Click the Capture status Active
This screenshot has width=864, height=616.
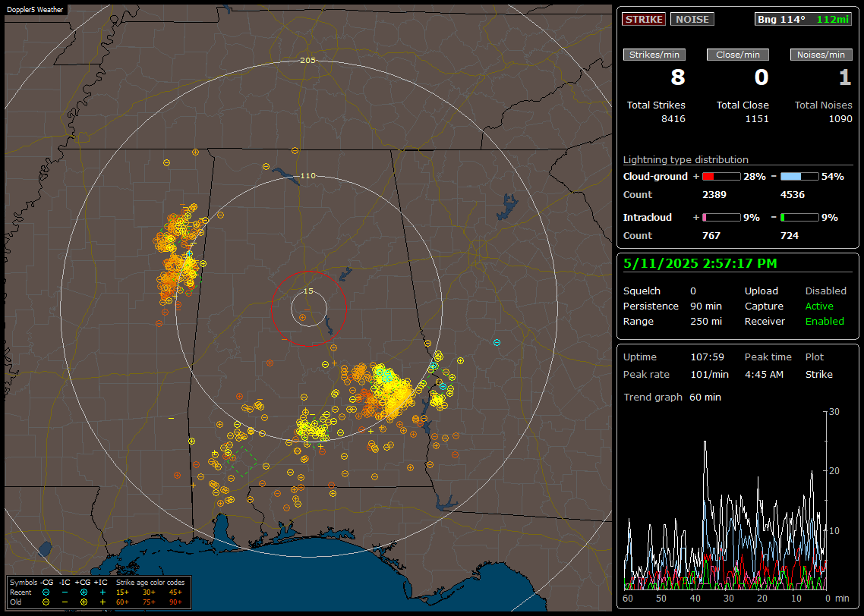pos(819,306)
